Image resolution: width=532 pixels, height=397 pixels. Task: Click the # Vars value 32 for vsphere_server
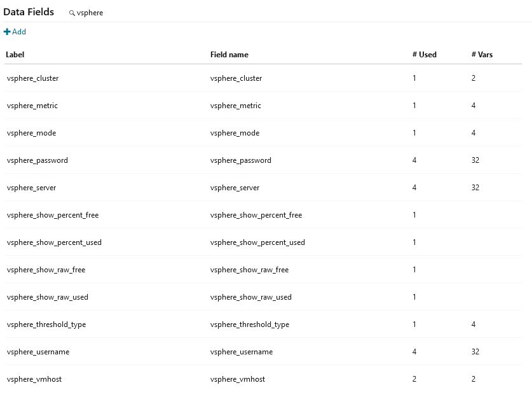tap(475, 188)
